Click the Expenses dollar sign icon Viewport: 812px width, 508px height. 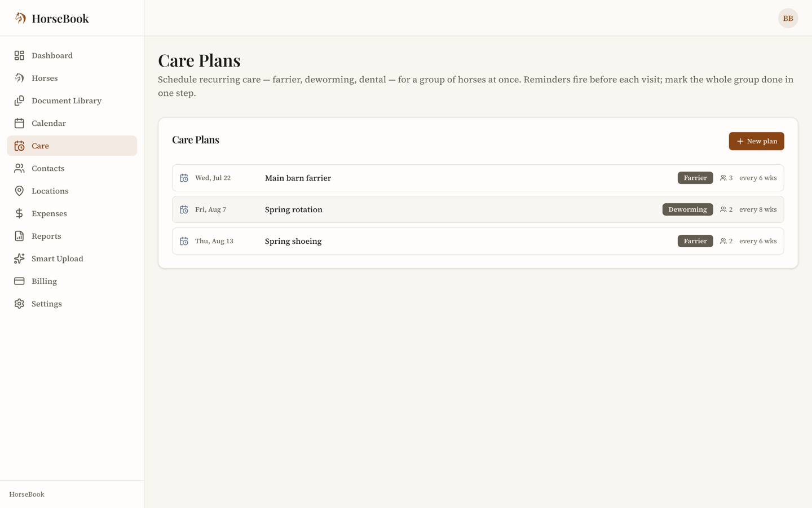pos(19,213)
